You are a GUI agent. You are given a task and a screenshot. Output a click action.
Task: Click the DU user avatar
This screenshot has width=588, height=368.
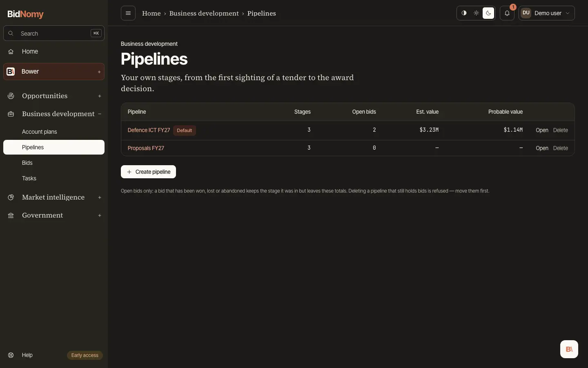click(526, 13)
